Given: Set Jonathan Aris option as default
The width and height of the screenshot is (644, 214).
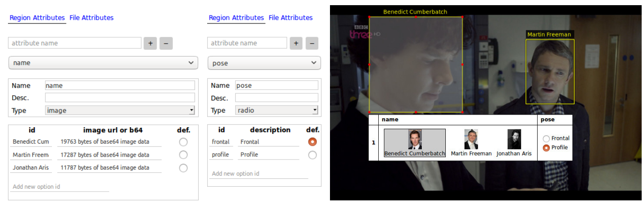Looking at the screenshot, I should (183, 168).
